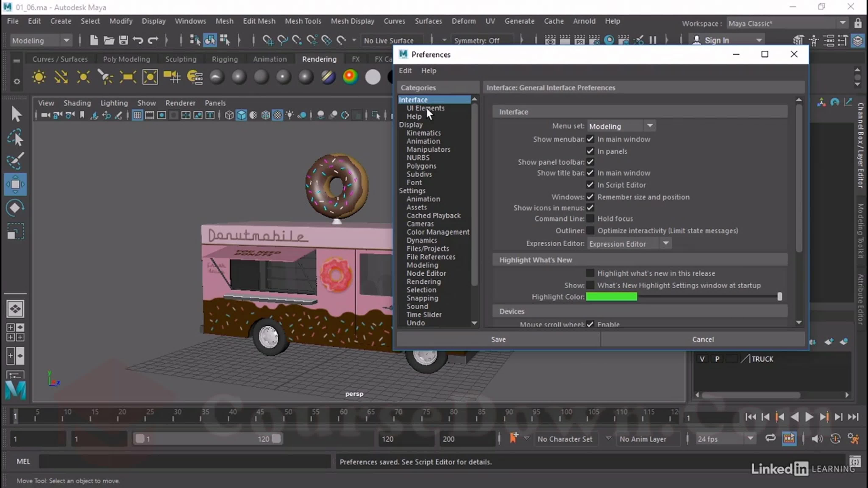Activate the Move tool in toolbox
868x488 pixels.
(15, 184)
